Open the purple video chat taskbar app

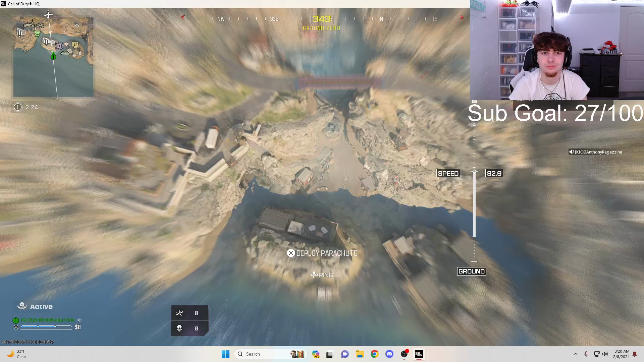[x=345, y=354]
